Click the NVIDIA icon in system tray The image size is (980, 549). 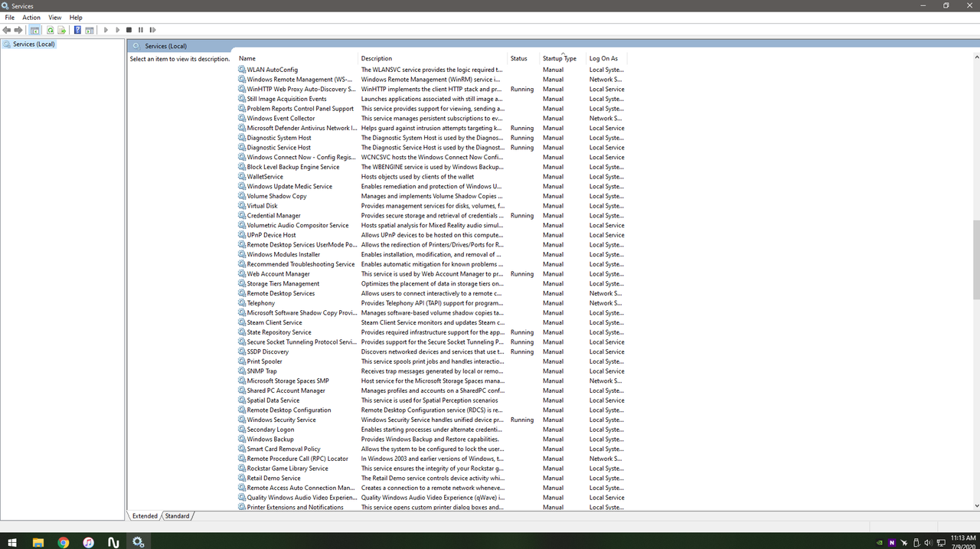pyautogui.click(x=879, y=542)
